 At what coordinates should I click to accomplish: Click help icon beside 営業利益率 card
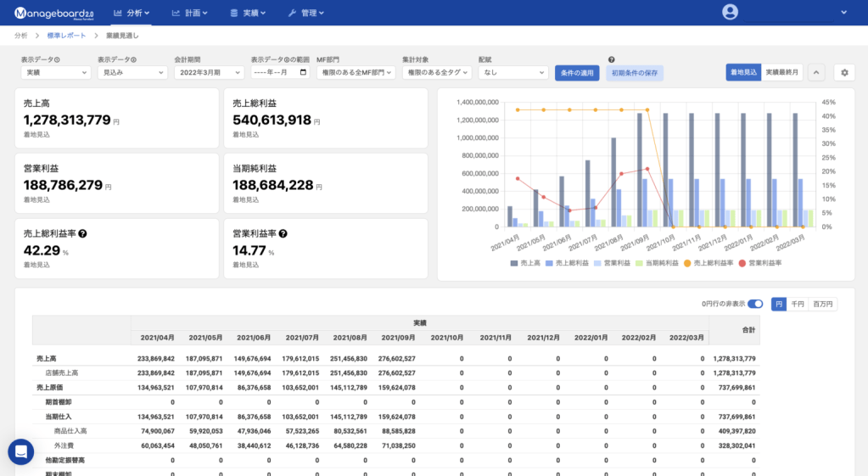click(x=283, y=233)
